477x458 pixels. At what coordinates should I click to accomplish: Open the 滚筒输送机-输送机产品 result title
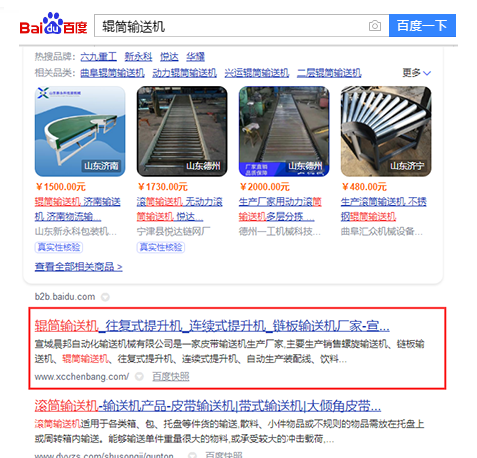point(208,406)
